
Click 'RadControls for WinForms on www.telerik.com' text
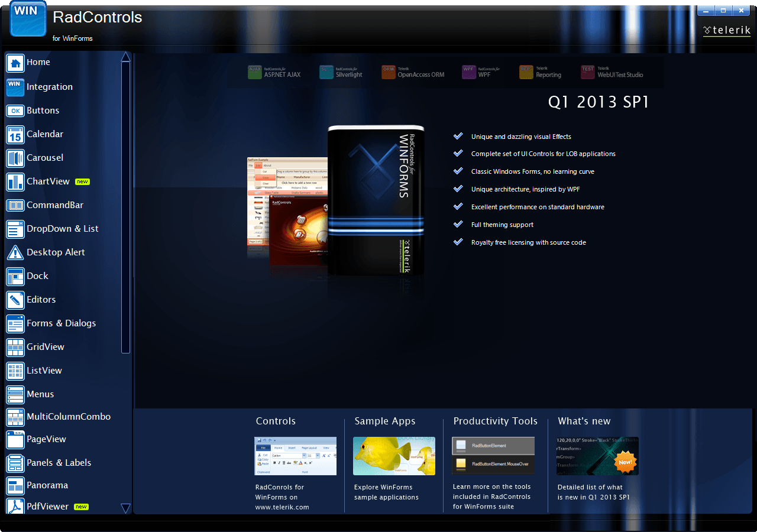[x=282, y=497]
